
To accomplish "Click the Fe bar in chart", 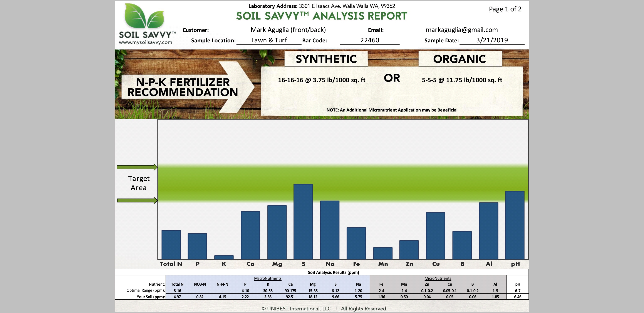I will 356,243.
